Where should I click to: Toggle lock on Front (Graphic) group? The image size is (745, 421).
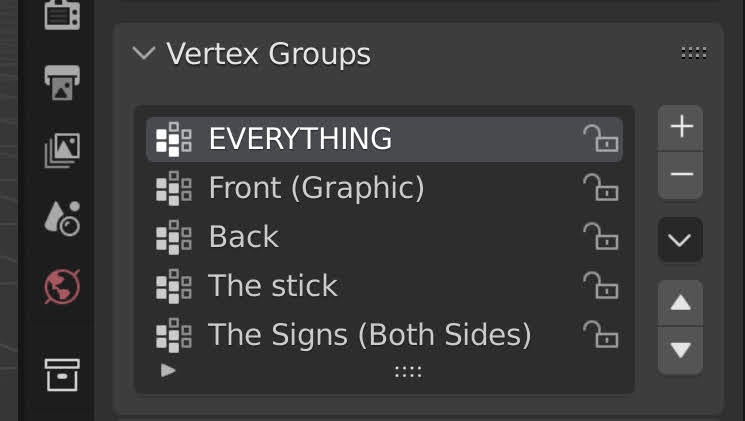click(601, 188)
